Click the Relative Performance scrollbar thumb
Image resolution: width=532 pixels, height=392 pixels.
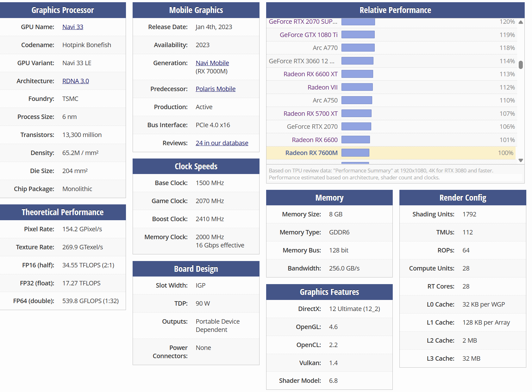click(x=521, y=65)
